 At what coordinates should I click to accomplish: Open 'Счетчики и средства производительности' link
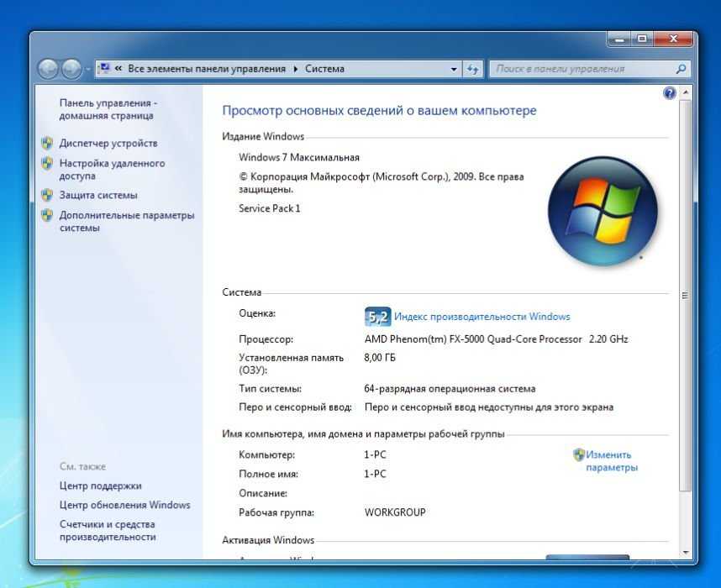coord(108,531)
